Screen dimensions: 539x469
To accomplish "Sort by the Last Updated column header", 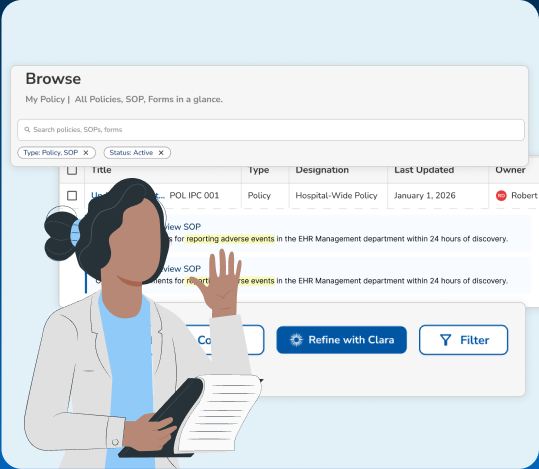I will (x=424, y=170).
